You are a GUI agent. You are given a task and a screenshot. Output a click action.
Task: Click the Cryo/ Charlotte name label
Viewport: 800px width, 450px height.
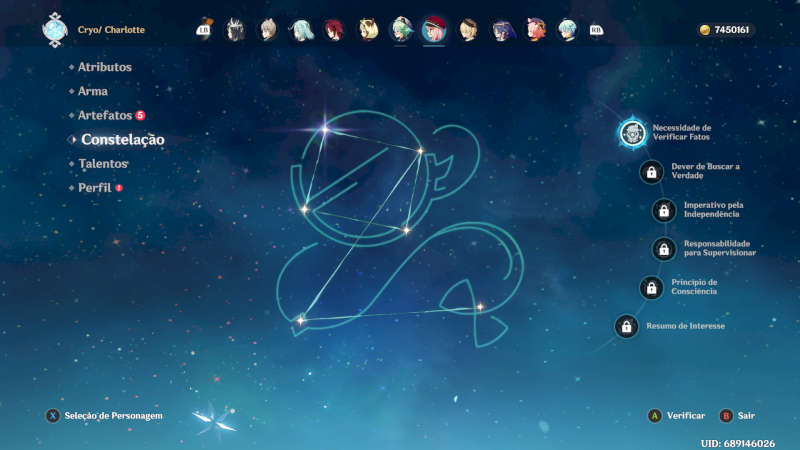point(111,30)
